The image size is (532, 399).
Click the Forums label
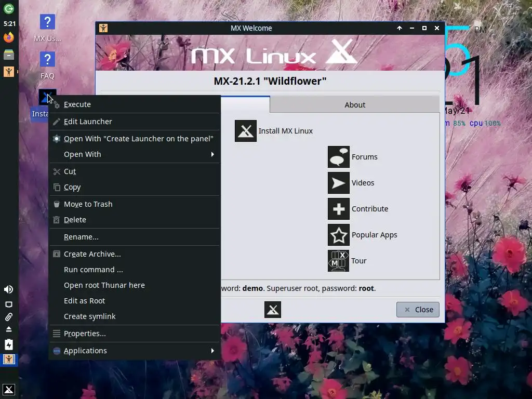364,157
